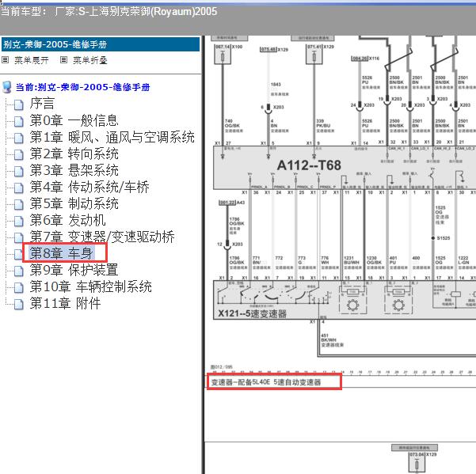This screenshot has height=474, width=476.
Task: Click the 别克-荣御-2005-维修手册 panel header
Action: click(101, 44)
